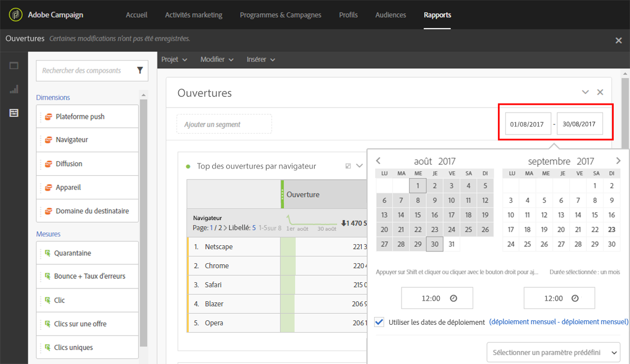Click clock icon in right 12:00 field

click(575, 298)
